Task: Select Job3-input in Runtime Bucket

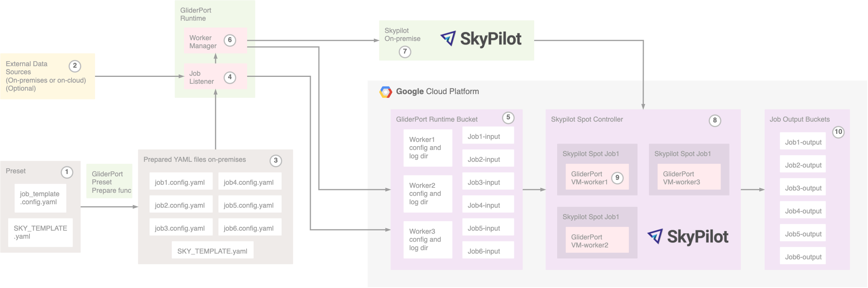Action: click(x=488, y=182)
